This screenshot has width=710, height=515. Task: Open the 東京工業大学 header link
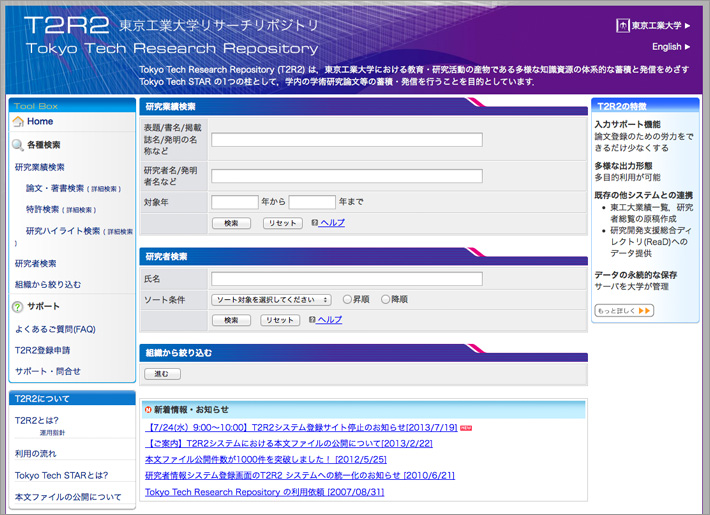pos(656,25)
